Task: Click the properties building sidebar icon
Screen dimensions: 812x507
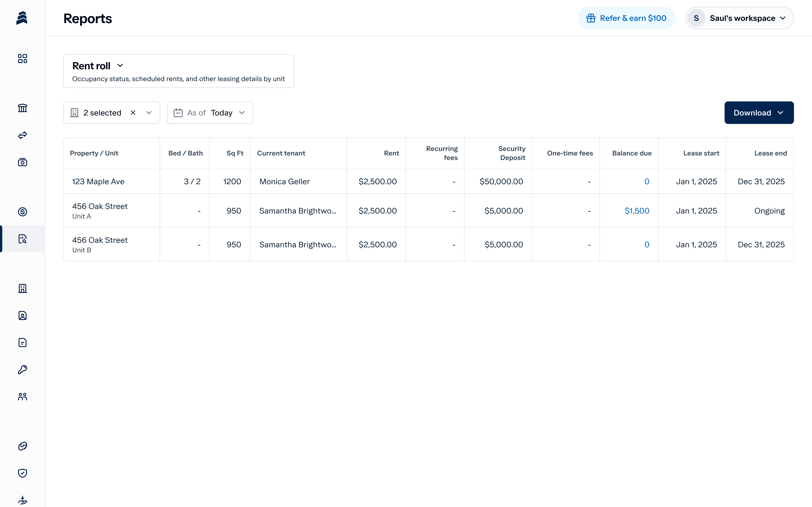Action: tap(23, 288)
